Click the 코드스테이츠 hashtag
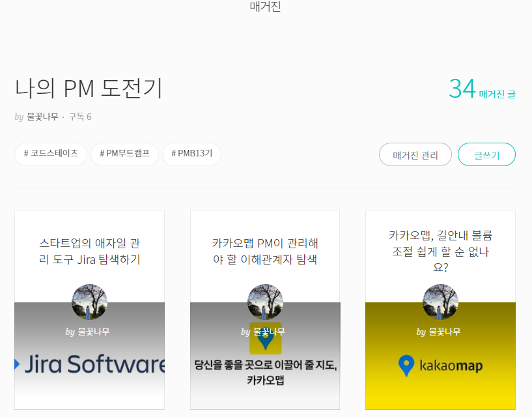 (x=51, y=154)
